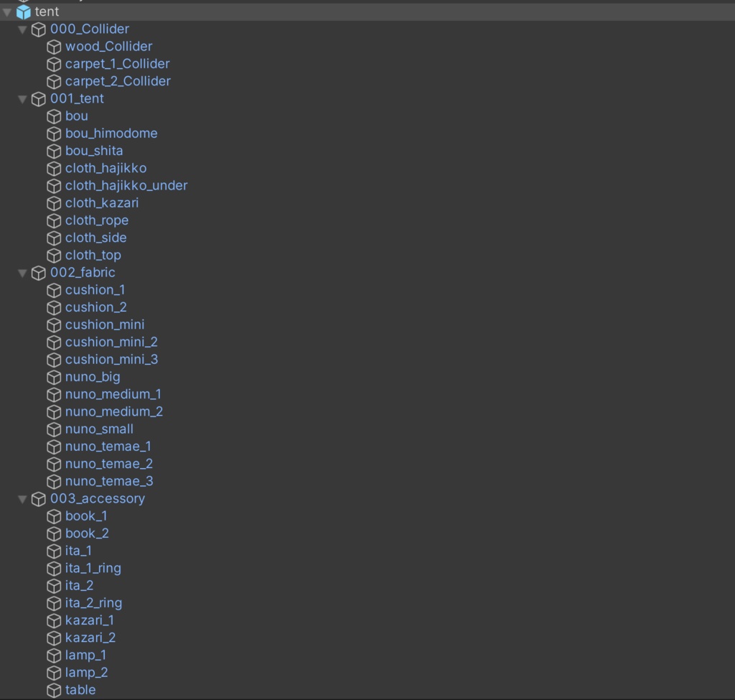
Task: Select the cushion_2 object
Action: (95, 307)
